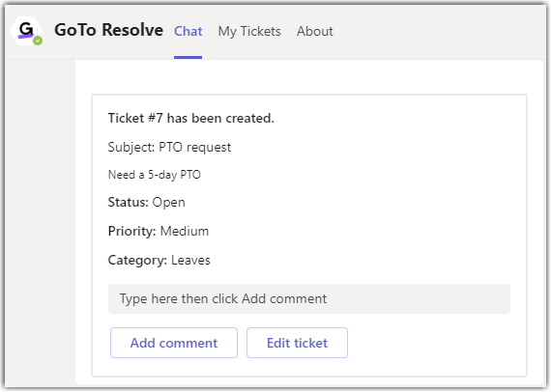Switch to the Chat tab
Image resolution: width=551 pixels, height=392 pixels.
(x=188, y=31)
